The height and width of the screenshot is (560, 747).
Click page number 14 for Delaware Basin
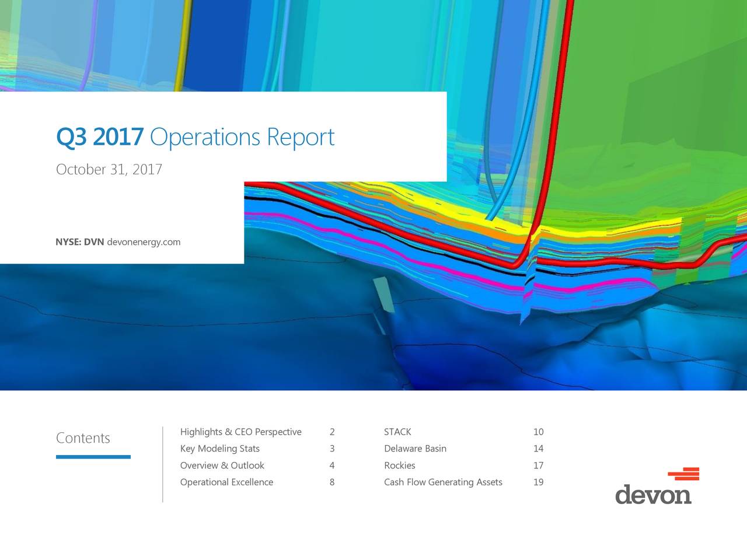538,449
